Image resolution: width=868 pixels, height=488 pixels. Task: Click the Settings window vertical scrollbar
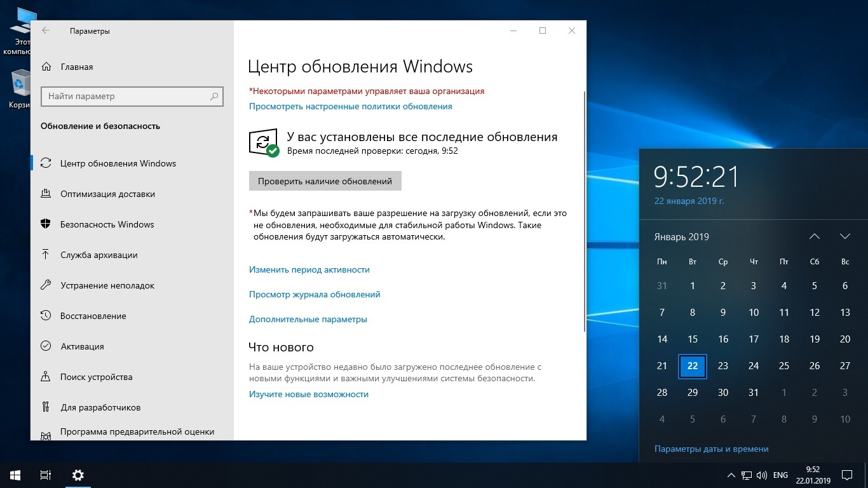coord(584,211)
